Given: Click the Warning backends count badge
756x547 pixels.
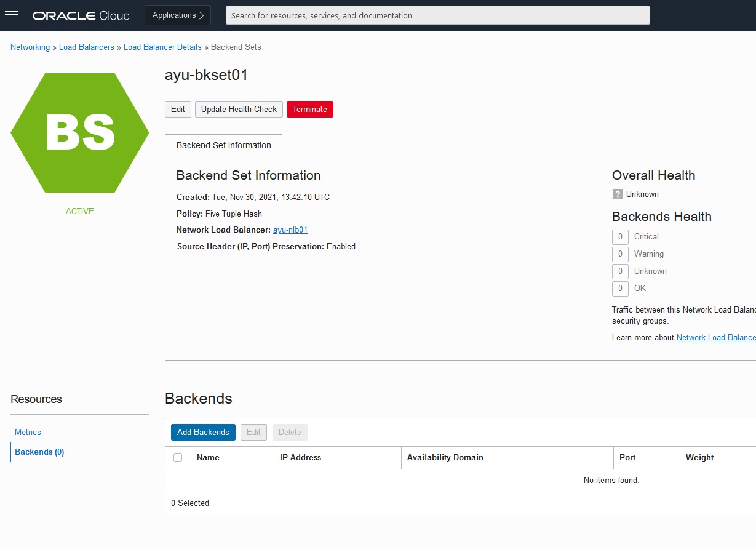Looking at the screenshot, I should [620, 254].
